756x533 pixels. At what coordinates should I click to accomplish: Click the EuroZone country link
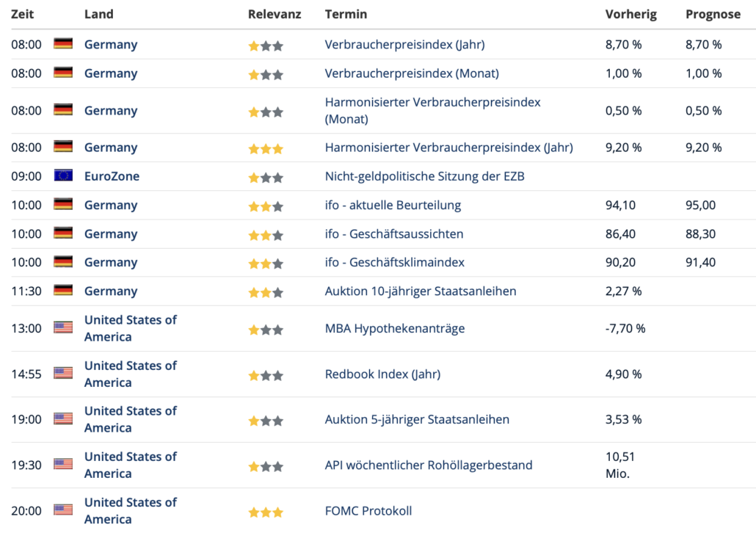[112, 176]
